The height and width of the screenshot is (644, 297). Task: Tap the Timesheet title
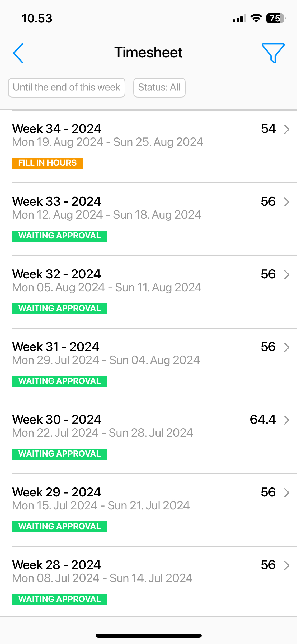point(148,52)
